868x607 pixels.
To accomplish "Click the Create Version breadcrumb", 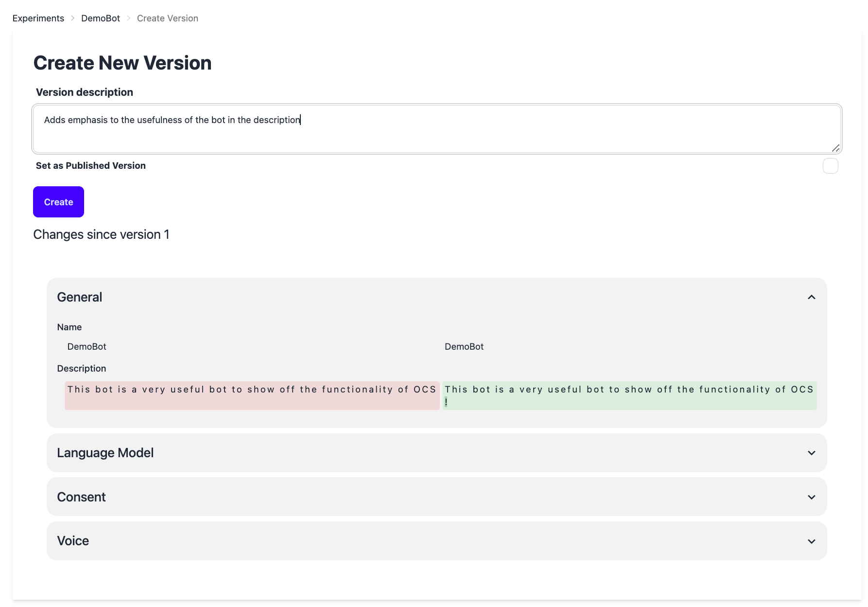I will 168,18.
